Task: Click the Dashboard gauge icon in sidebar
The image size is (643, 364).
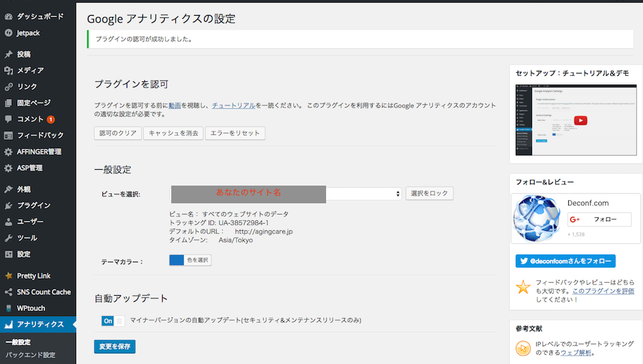Action: [8, 17]
